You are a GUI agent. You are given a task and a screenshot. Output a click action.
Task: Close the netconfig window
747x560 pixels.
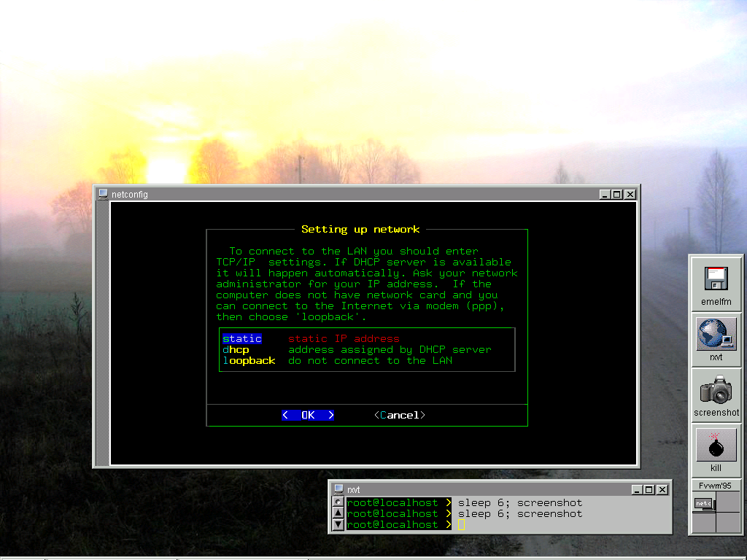(630, 194)
